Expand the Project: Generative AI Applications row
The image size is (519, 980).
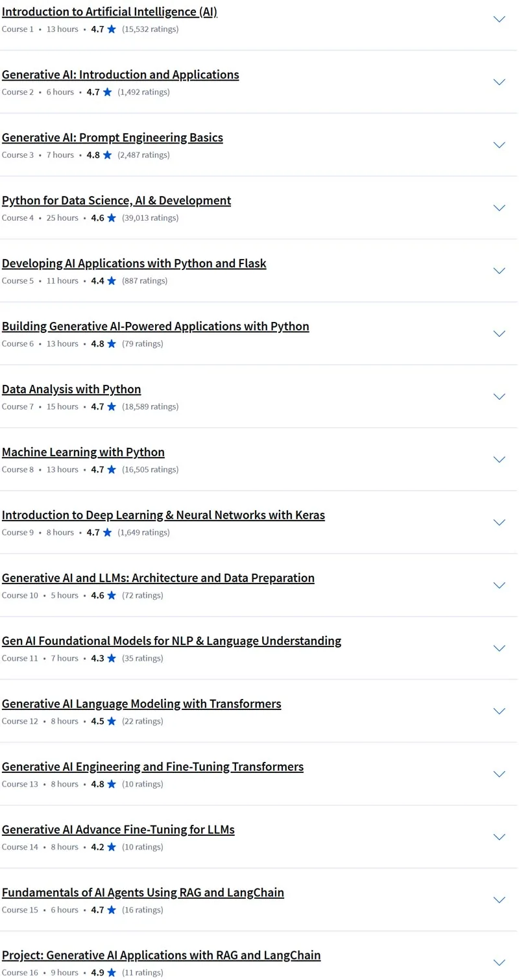(x=499, y=963)
